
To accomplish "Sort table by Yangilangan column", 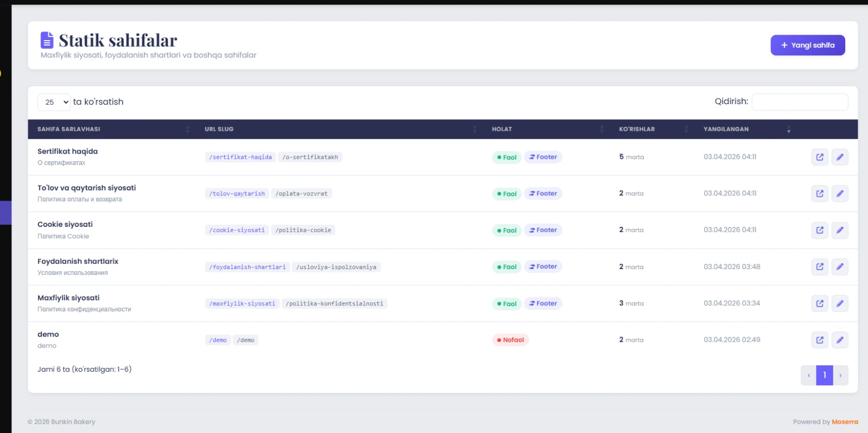I will click(x=726, y=129).
